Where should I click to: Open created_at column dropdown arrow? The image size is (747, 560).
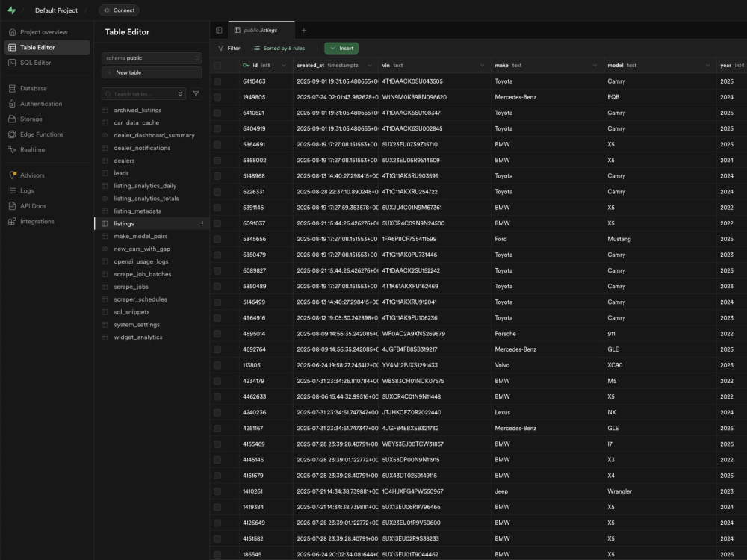click(x=369, y=66)
